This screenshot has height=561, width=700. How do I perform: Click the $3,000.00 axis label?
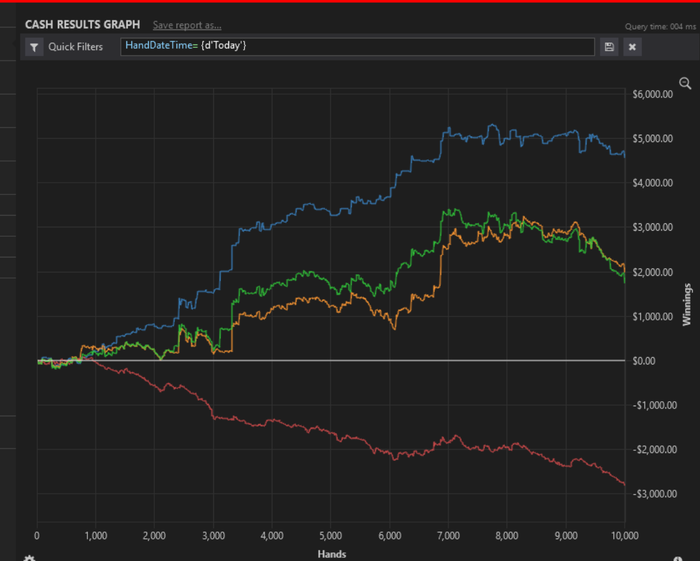(653, 227)
